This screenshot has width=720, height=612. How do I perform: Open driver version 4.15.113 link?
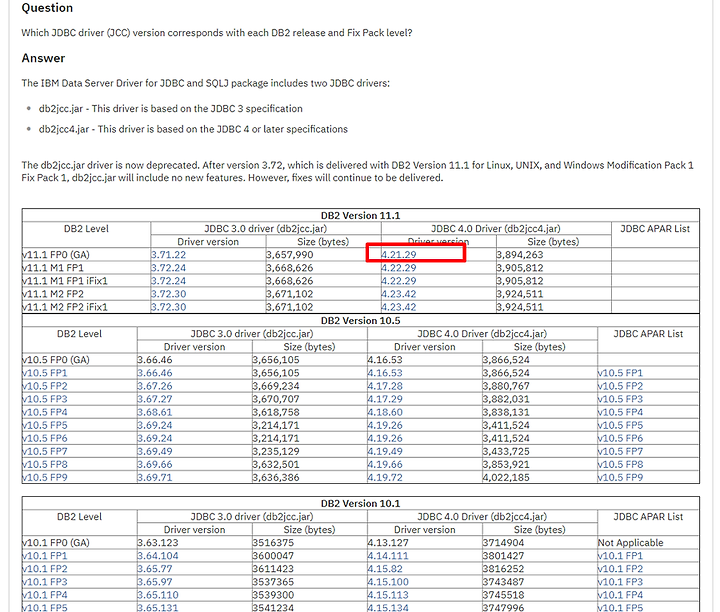tap(388, 595)
